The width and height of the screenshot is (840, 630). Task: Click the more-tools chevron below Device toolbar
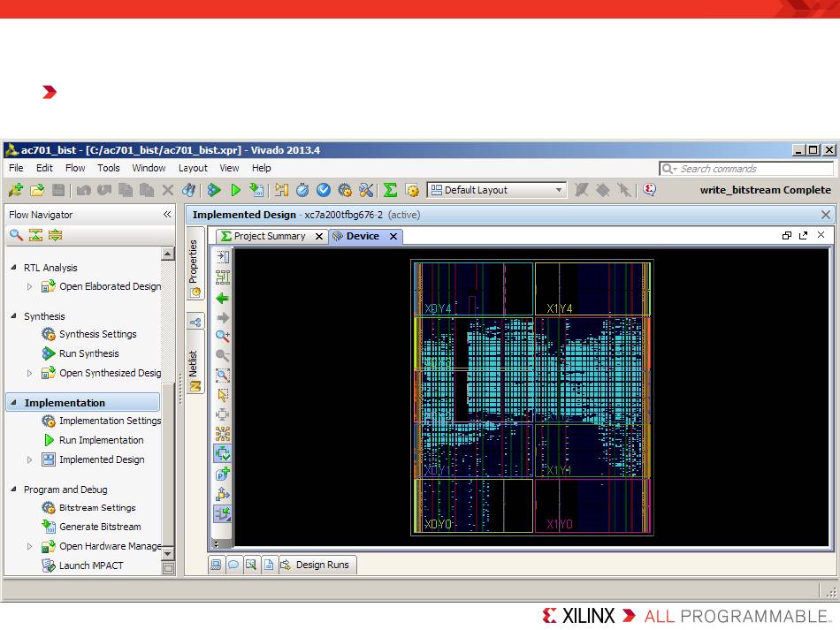coord(216,543)
